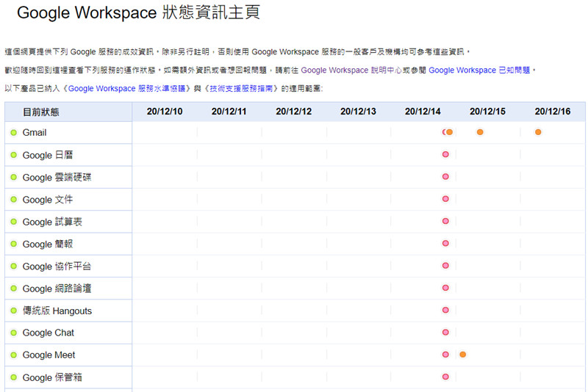Click the Google 雲端硬碟 service name

(x=57, y=177)
